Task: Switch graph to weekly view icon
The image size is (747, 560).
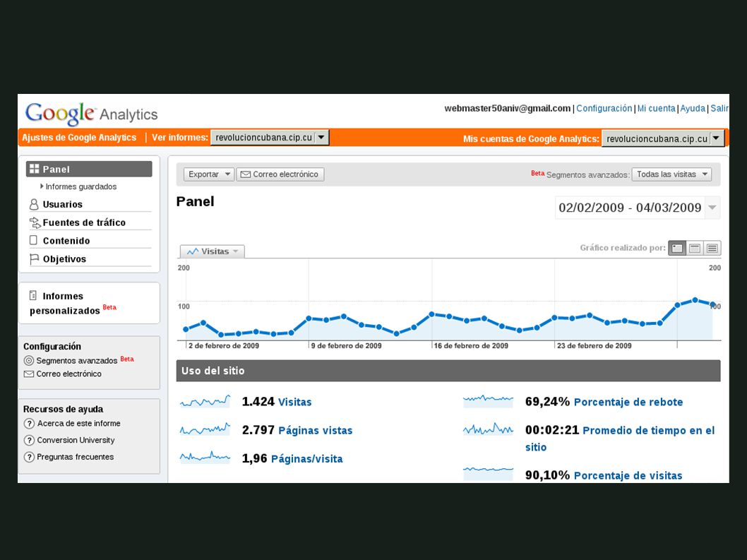Action: [x=695, y=248]
